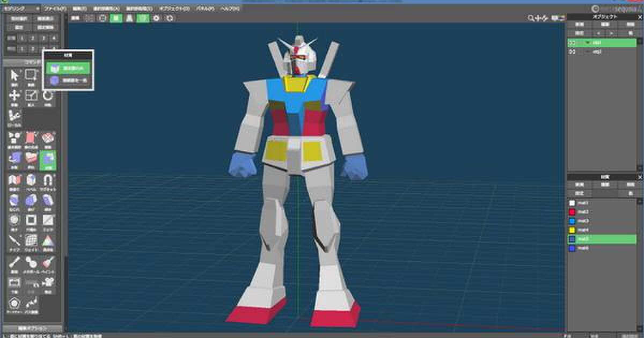
Task: Select the Extrude tool icon
Action: (14, 160)
